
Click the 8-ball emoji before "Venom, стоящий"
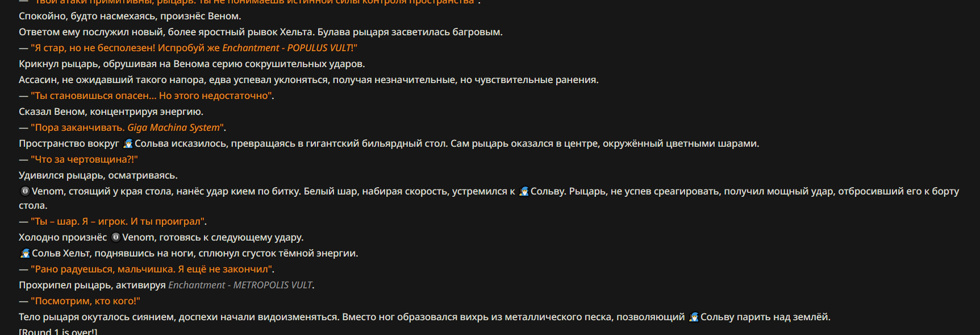click(25, 191)
